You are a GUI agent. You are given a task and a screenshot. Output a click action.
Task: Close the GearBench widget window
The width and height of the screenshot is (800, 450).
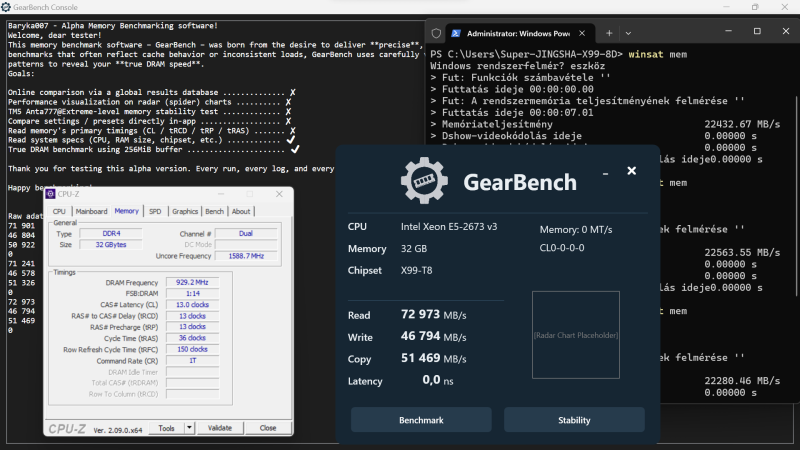pos(632,171)
